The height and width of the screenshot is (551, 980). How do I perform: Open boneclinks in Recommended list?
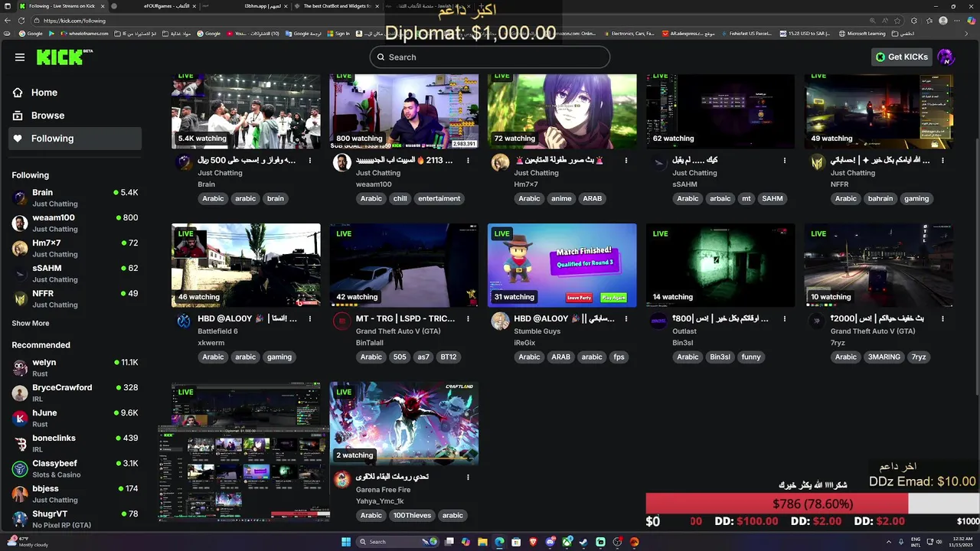click(75, 443)
